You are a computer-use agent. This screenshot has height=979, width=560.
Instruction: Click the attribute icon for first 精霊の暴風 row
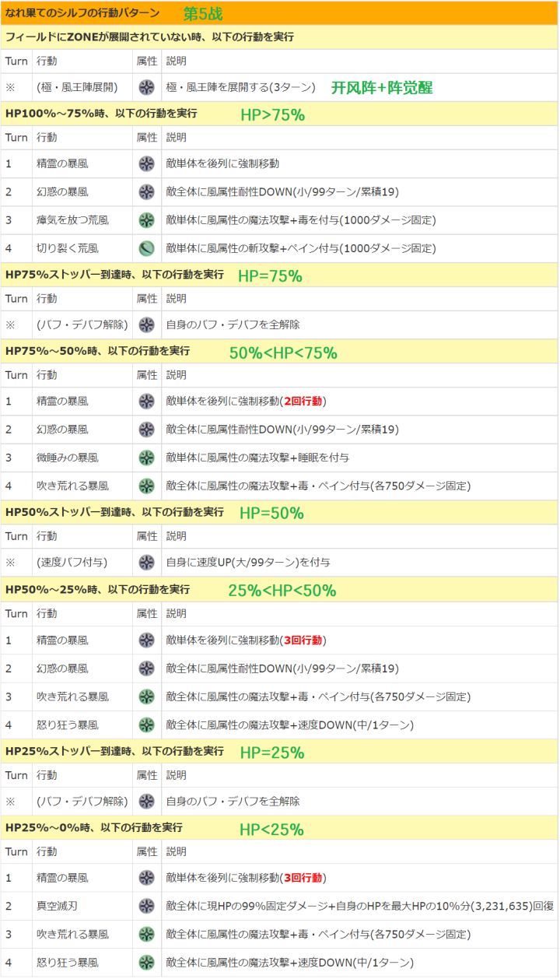[146, 163]
